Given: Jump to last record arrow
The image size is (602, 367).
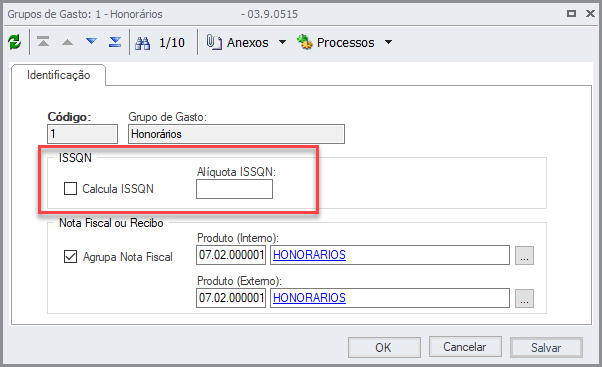Looking at the screenshot, I should tap(115, 41).
